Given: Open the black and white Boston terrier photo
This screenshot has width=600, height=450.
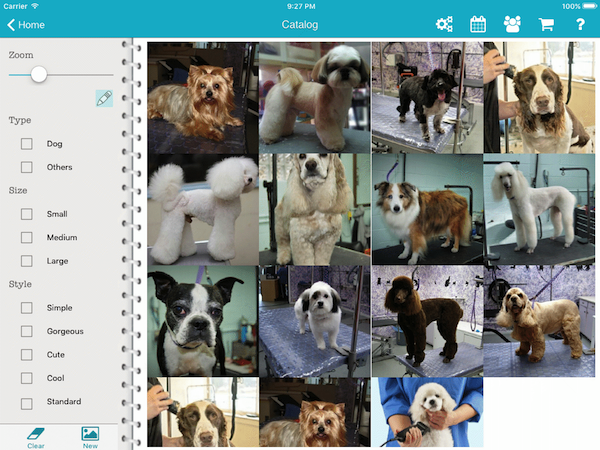Looking at the screenshot, I should coord(203,321).
